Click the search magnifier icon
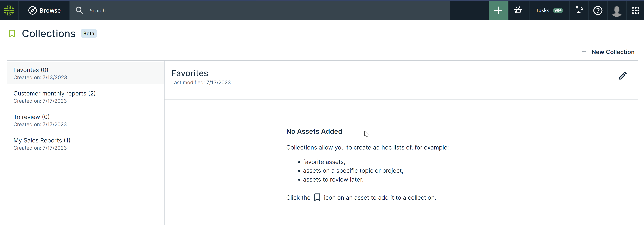Image resolution: width=644 pixels, height=225 pixels. (80, 11)
